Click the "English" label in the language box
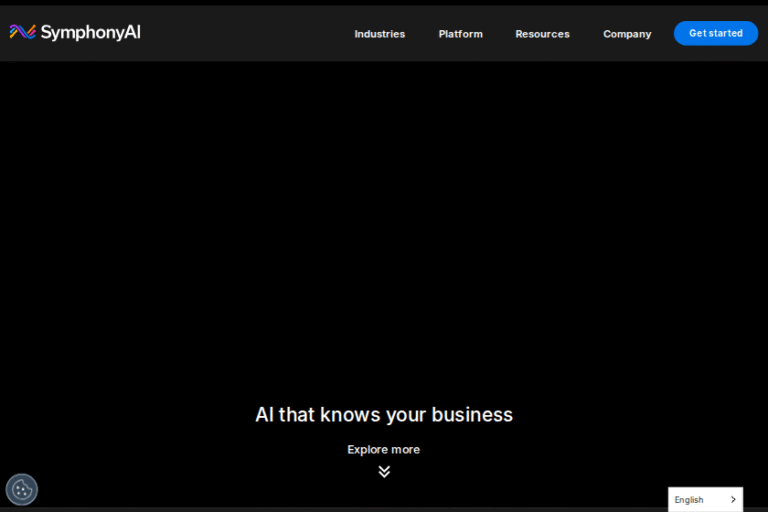 (x=689, y=499)
